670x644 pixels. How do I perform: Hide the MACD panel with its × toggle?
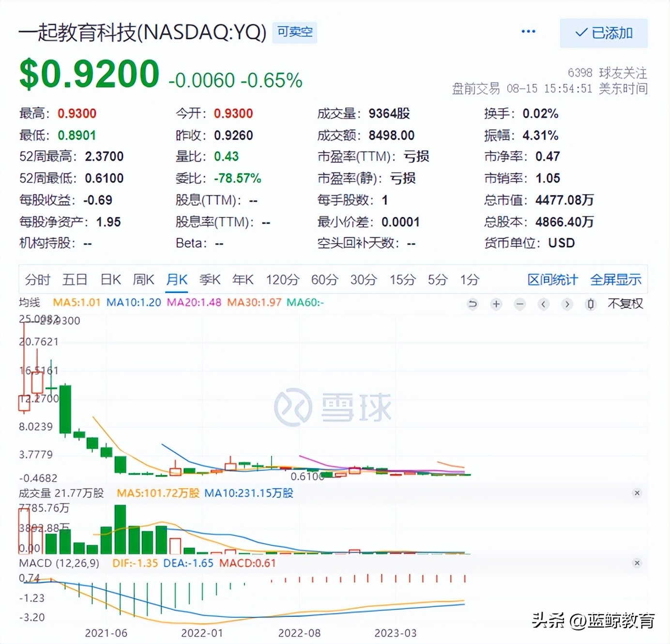(637, 563)
